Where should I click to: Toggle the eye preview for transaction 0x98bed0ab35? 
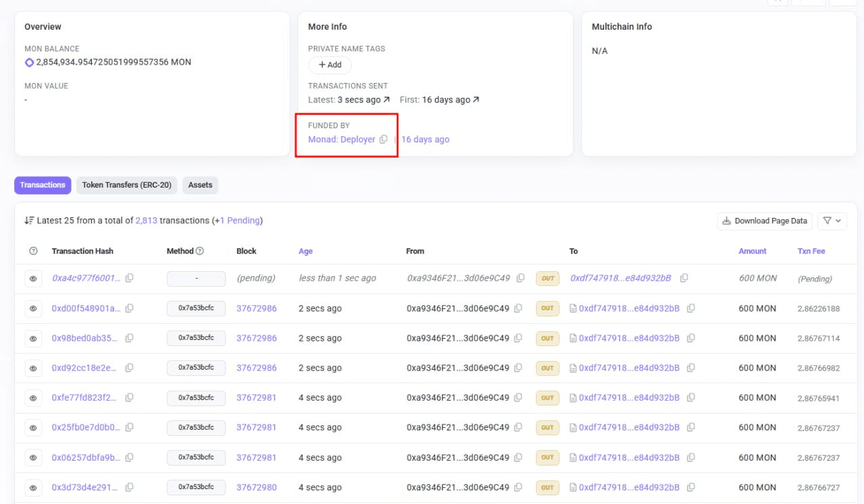pyautogui.click(x=33, y=338)
